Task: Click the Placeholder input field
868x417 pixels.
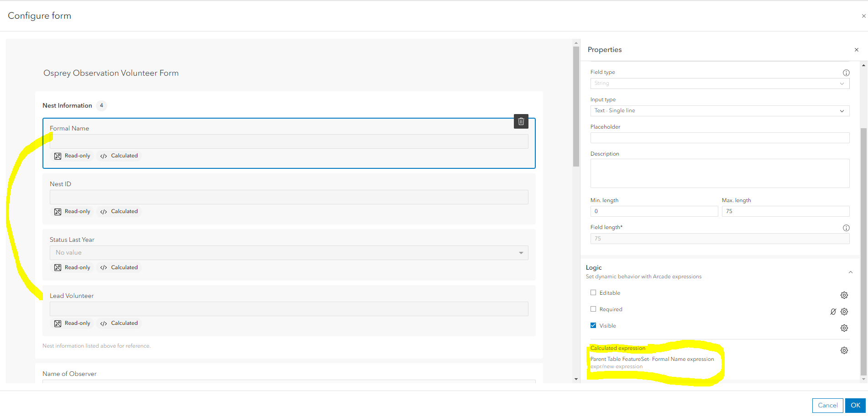Action: tap(720, 138)
